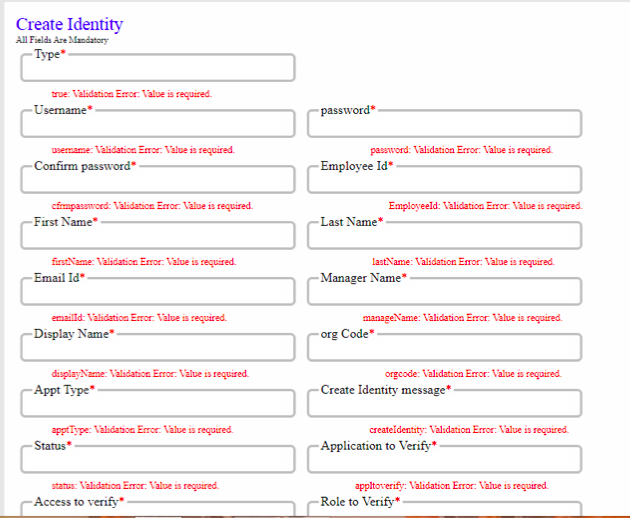
Task: Click the Access to verify field
Action: pyautogui.click(x=158, y=508)
